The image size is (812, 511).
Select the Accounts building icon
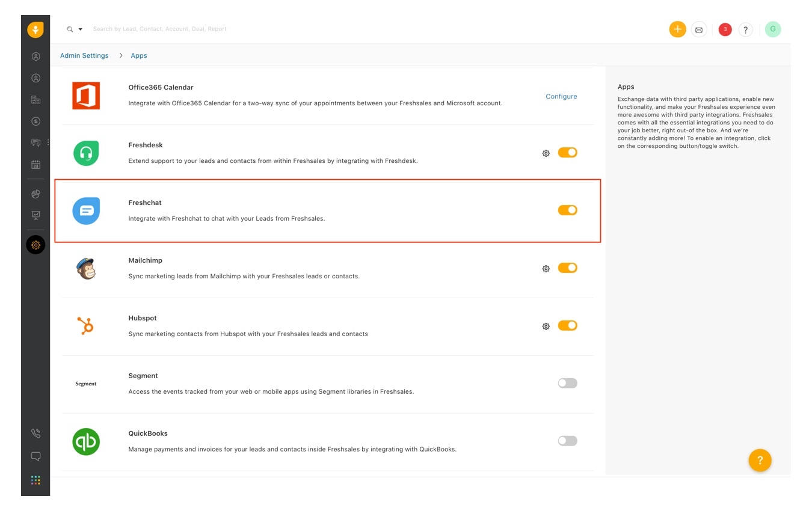coord(35,99)
